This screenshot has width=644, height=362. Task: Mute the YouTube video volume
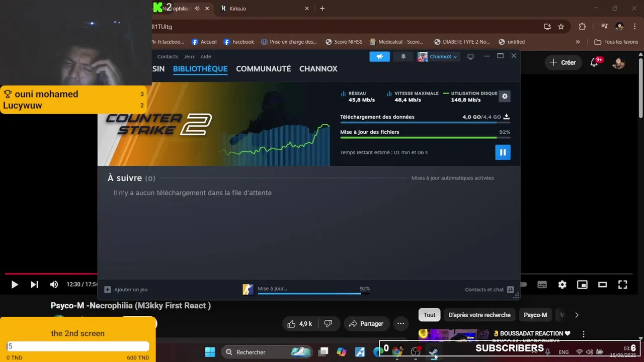coord(54,285)
